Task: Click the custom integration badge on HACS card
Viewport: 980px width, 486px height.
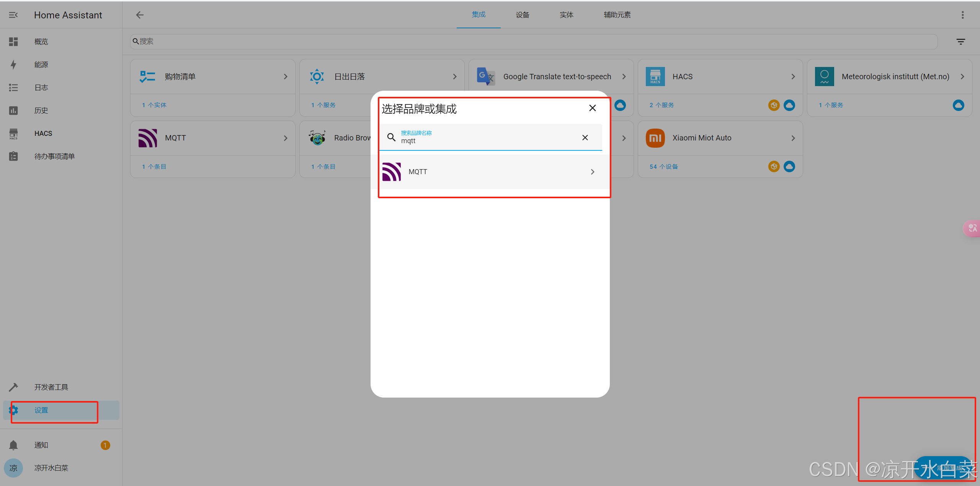Action: pos(774,105)
